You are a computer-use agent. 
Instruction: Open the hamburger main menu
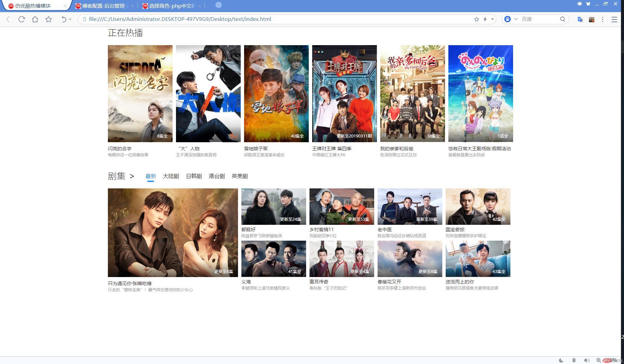614,20
